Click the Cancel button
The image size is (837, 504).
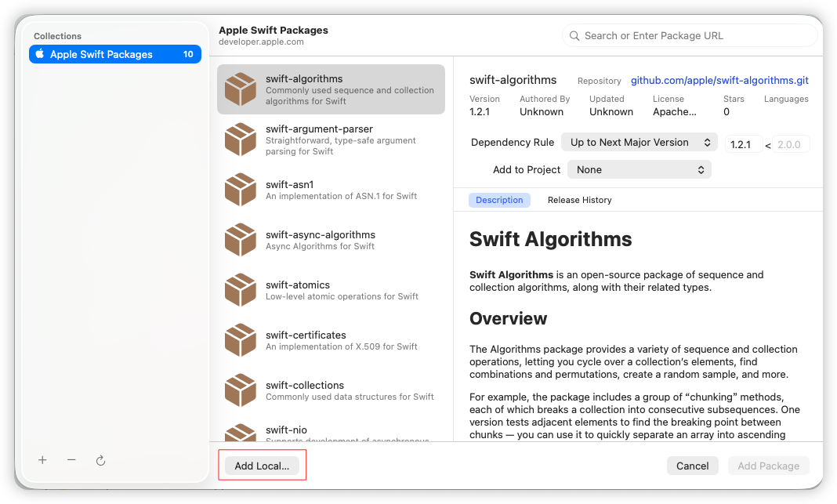(692, 466)
